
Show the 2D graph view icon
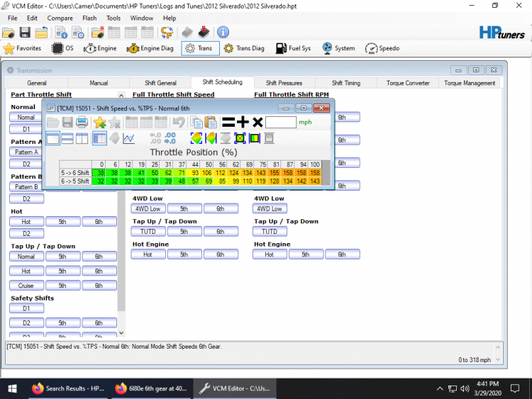tap(128, 138)
